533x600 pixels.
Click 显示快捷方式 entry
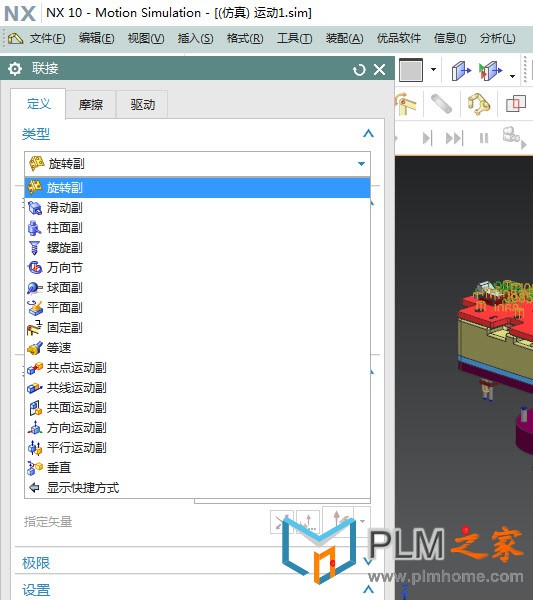(x=197, y=488)
